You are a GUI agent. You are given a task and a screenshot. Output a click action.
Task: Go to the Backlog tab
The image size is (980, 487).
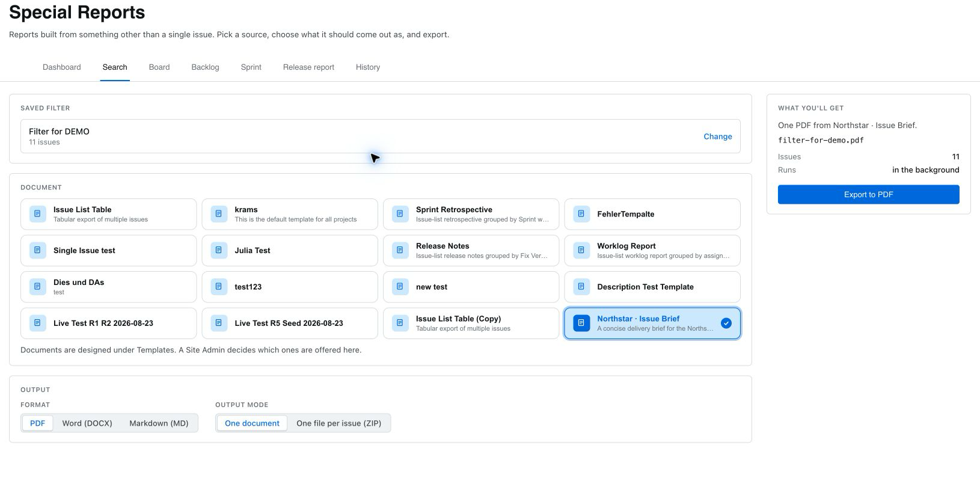(205, 67)
